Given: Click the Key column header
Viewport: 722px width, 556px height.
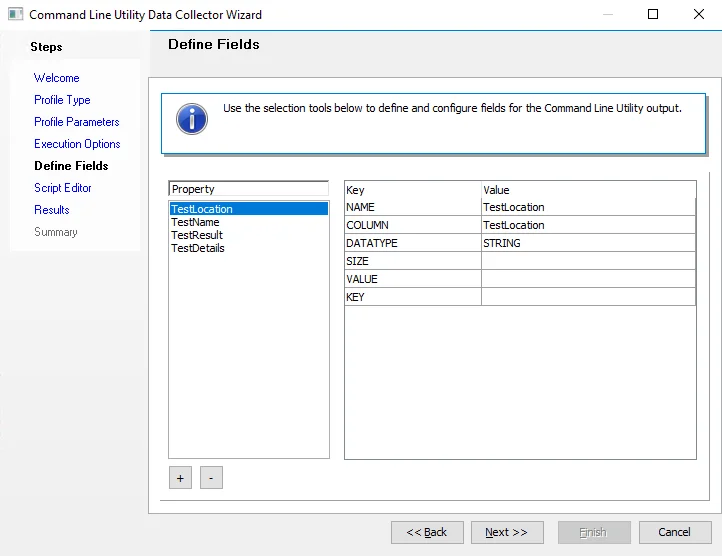Looking at the screenshot, I should pos(413,190).
